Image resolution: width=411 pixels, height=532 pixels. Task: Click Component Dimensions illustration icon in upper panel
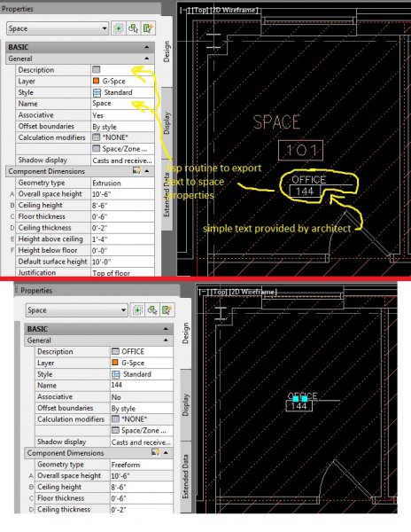click(136, 170)
